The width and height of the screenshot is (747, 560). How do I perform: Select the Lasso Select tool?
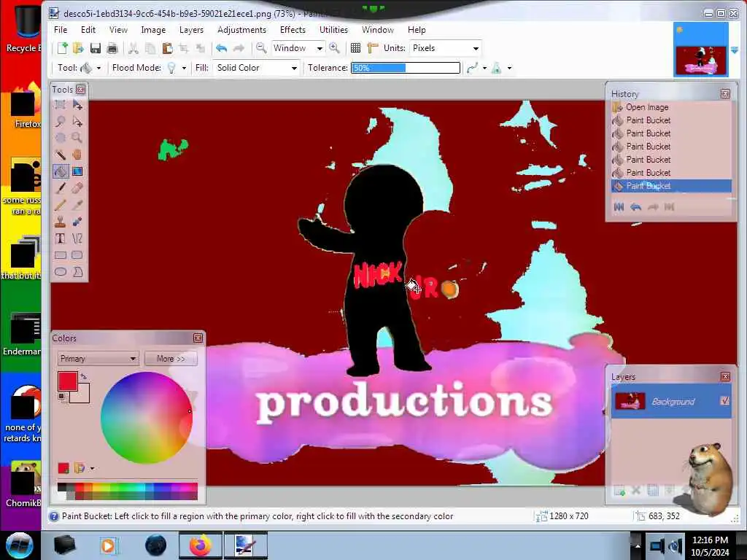61,122
